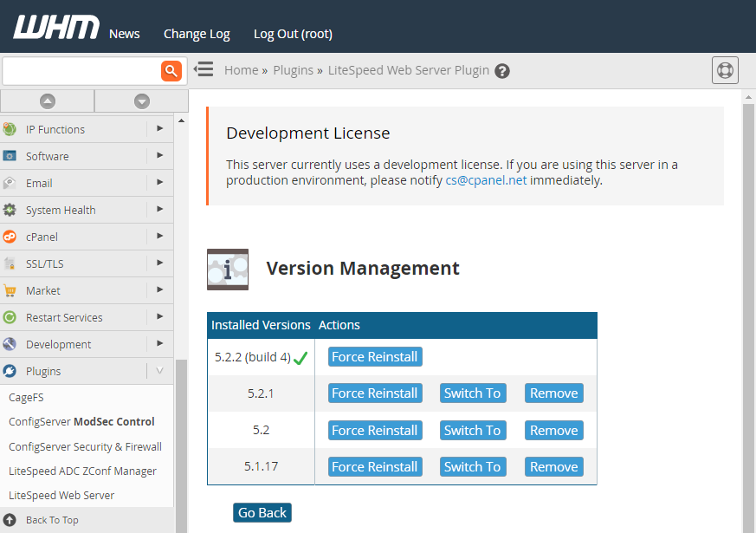Click the sidebar vertical scrollbar thumb
This screenshot has width=756, height=533.
tap(181, 446)
